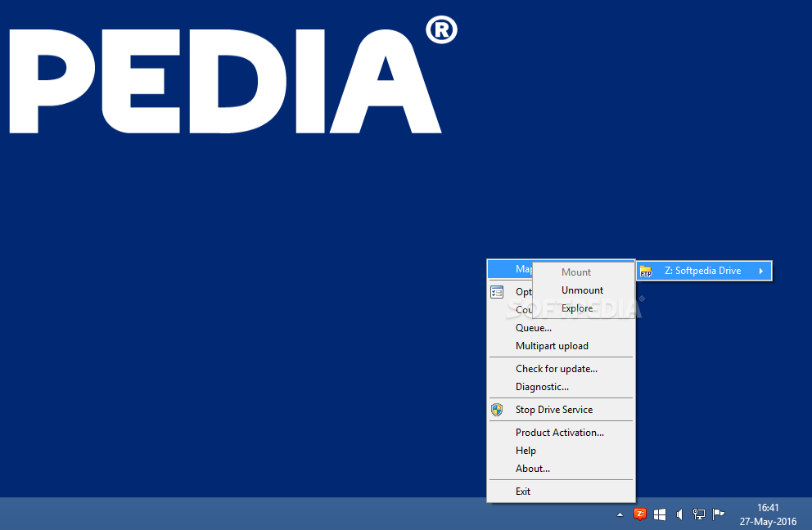This screenshot has width=812, height=530.
Task: Click Stop Drive Service
Action: click(561, 410)
